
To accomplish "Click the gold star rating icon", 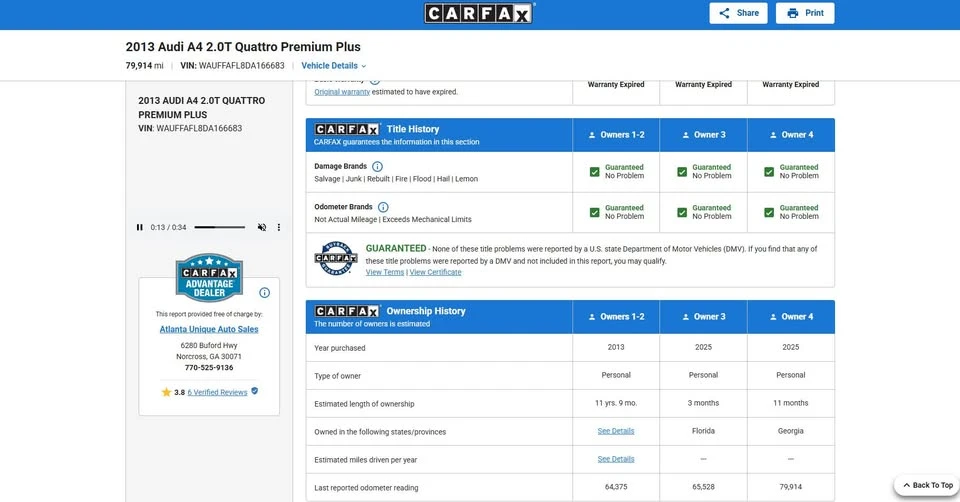I will 166,392.
